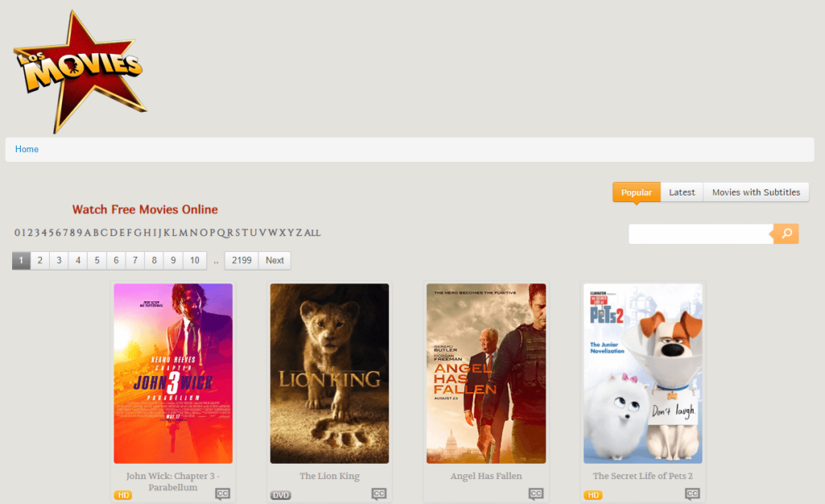Click the CC subtitle icon under The Lion King
This screenshot has width=825, height=504.
pyautogui.click(x=379, y=494)
